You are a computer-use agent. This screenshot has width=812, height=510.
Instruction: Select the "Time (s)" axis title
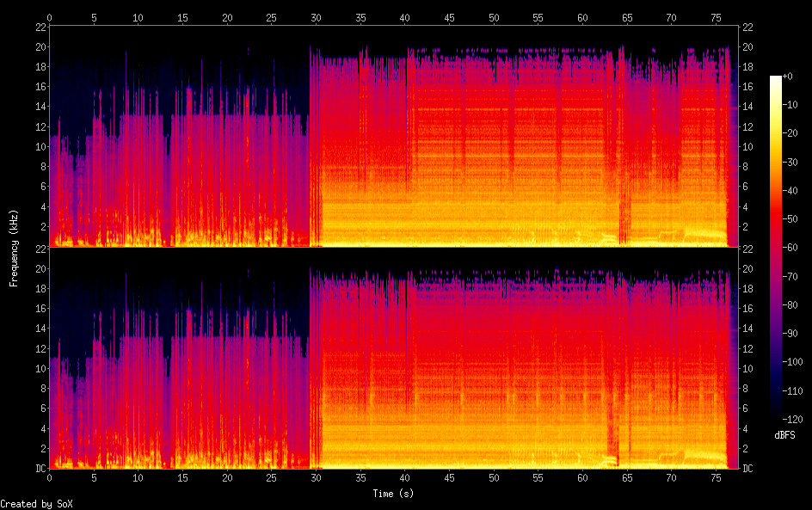(393, 494)
